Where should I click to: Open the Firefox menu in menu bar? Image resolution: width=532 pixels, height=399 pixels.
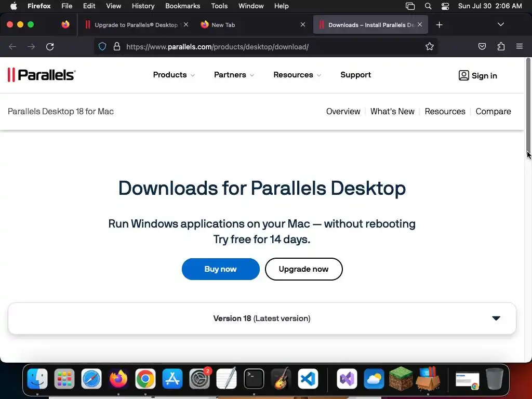click(x=39, y=6)
